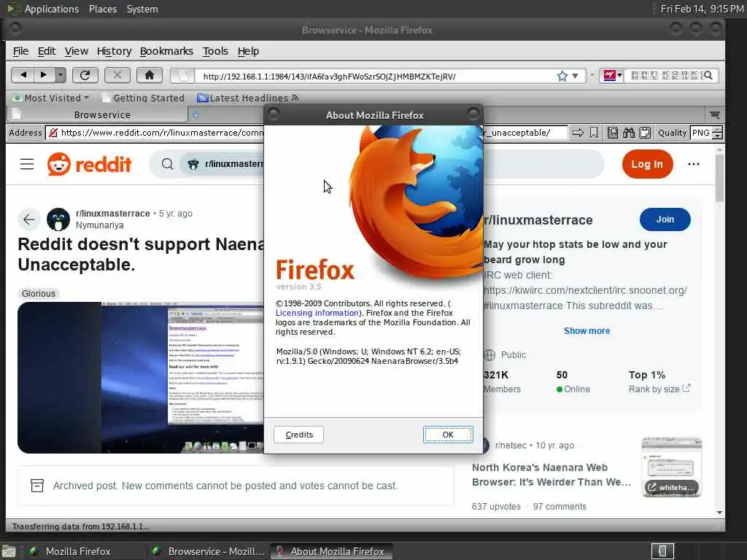Open the URL bar history dropdown arrow
Screen dimensions: 747x560
pos(576,76)
